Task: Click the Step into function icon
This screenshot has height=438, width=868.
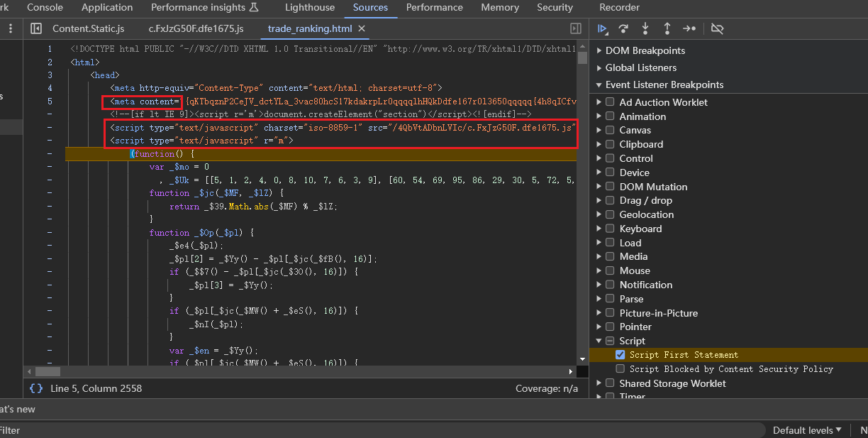Action: (x=645, y=28)
